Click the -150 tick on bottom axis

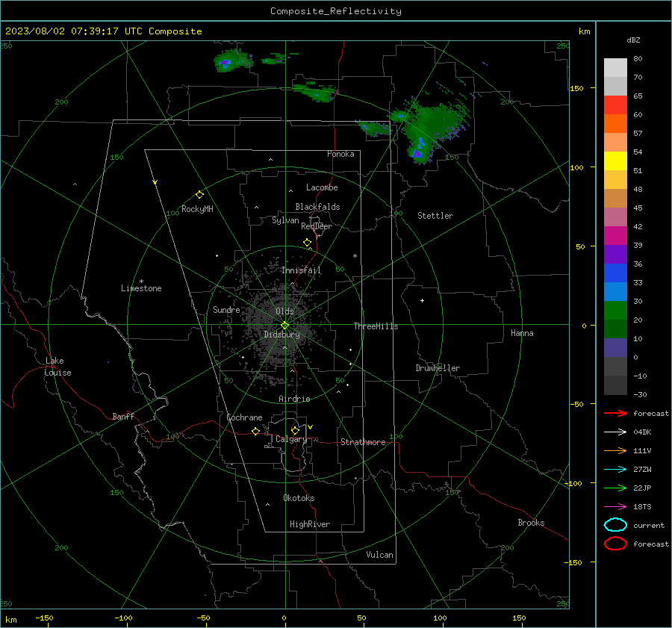click(44, 618)
